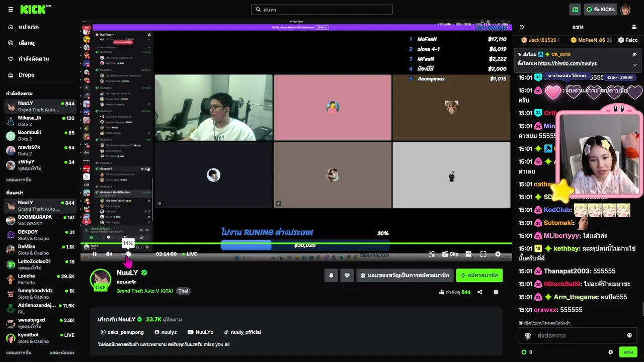Screen dimensions: 644x362
Task: Open BOOMBURAPA recommended channel
Action: pos(40,220)
